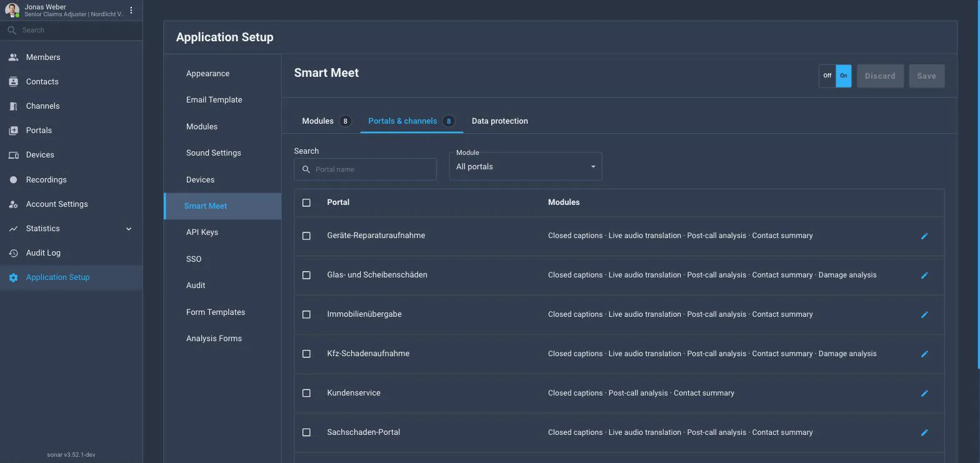980x463 pixels.
Task: Click Jonas Weber's profile avatar
Action: click(12, 11)
